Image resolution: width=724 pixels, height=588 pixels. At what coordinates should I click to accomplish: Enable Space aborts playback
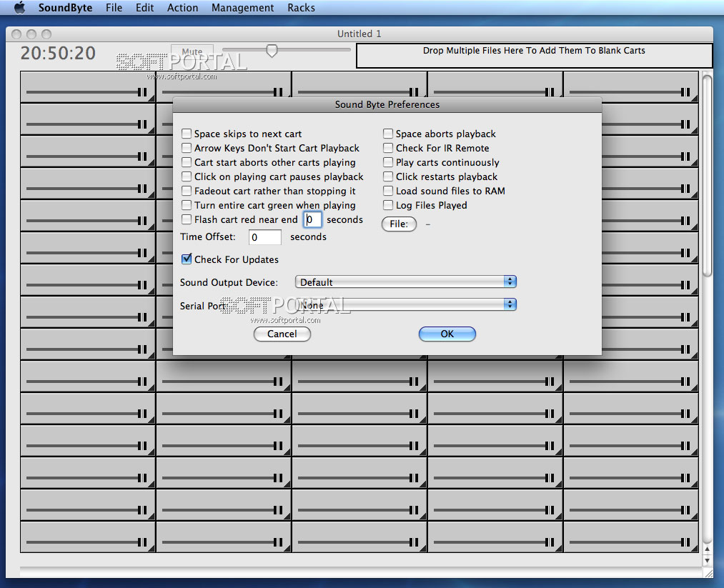click(388, 134)
